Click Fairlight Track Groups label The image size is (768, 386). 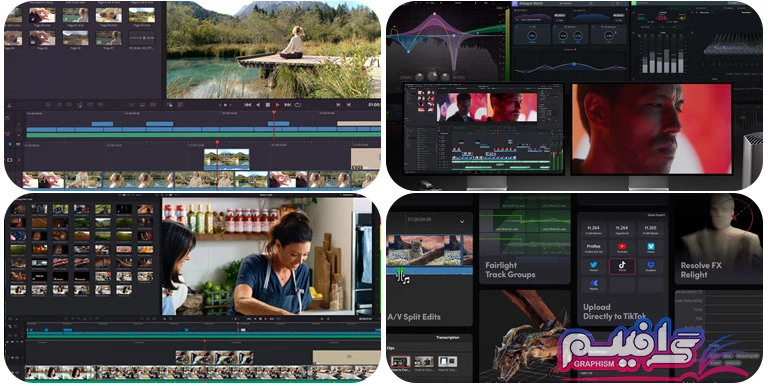pyautogui.click(x=510, y=270)
